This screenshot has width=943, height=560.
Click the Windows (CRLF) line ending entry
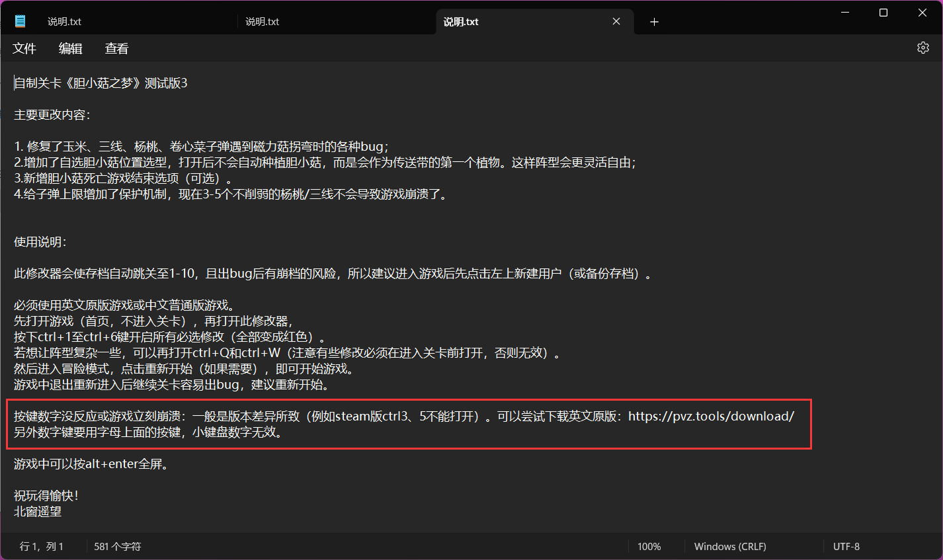730,547
